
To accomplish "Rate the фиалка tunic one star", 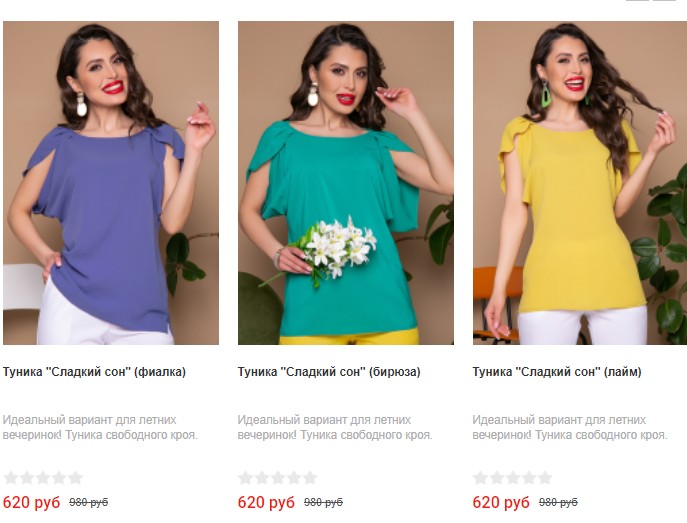I will tap(11, 477).
